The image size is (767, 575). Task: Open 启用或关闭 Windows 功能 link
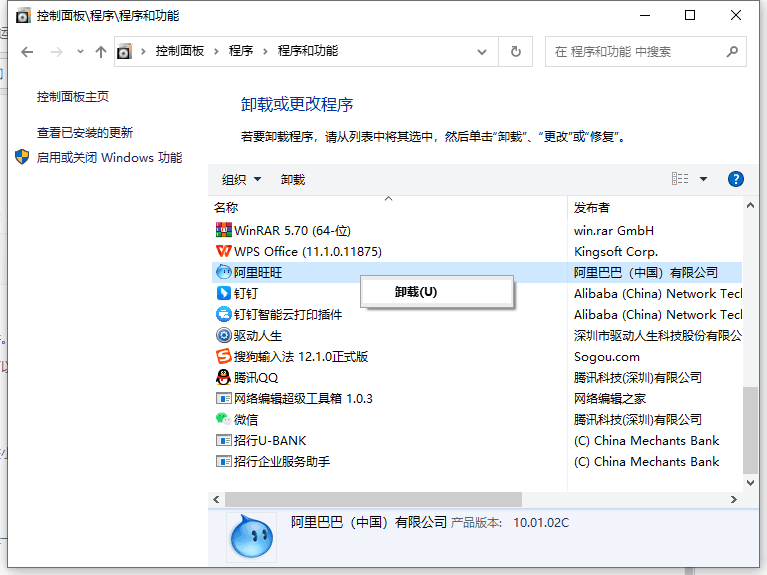pyautogui.click(x=110, y=157)
